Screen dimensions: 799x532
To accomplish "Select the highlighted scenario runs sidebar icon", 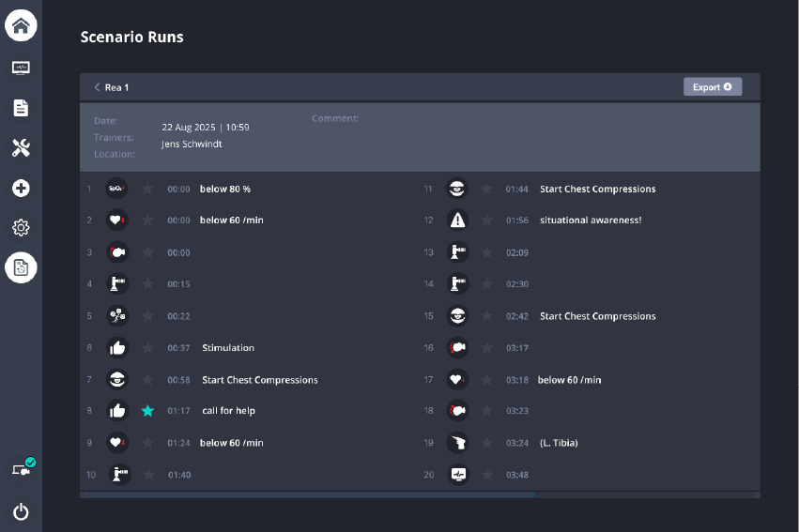I will coord(21,268).
